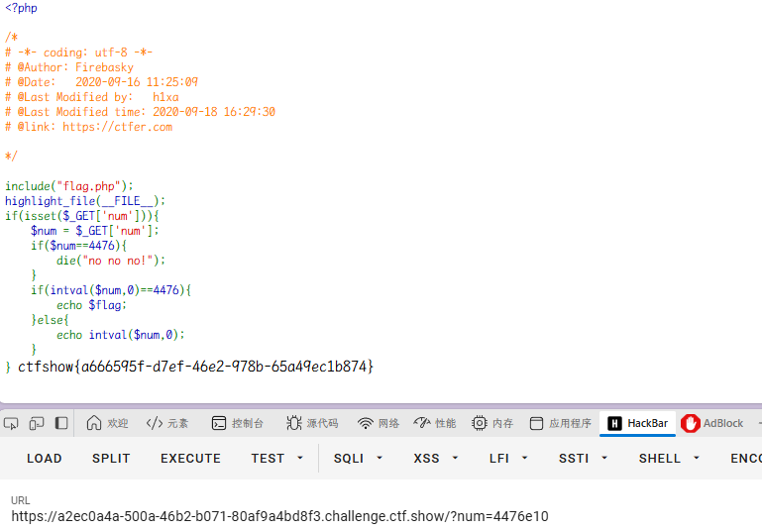Click the if($num==4476){ line
Viewport: 762px width, 532px height.
[78, 246]
